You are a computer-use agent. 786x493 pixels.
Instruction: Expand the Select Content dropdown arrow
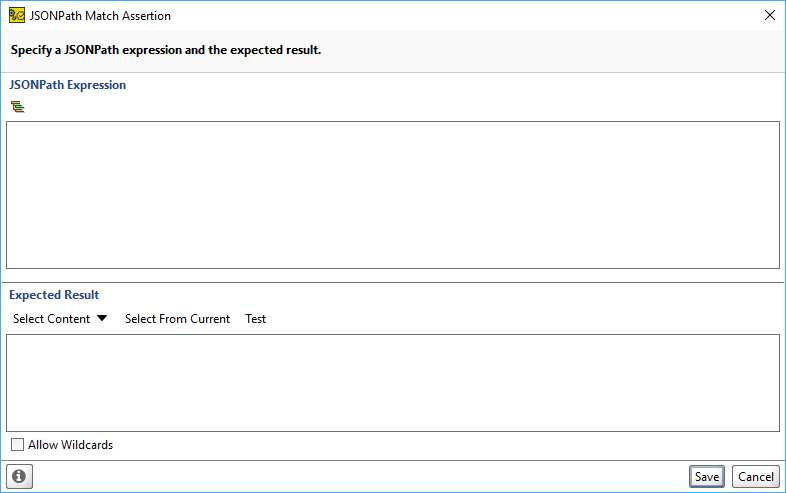tap(102, 318)
